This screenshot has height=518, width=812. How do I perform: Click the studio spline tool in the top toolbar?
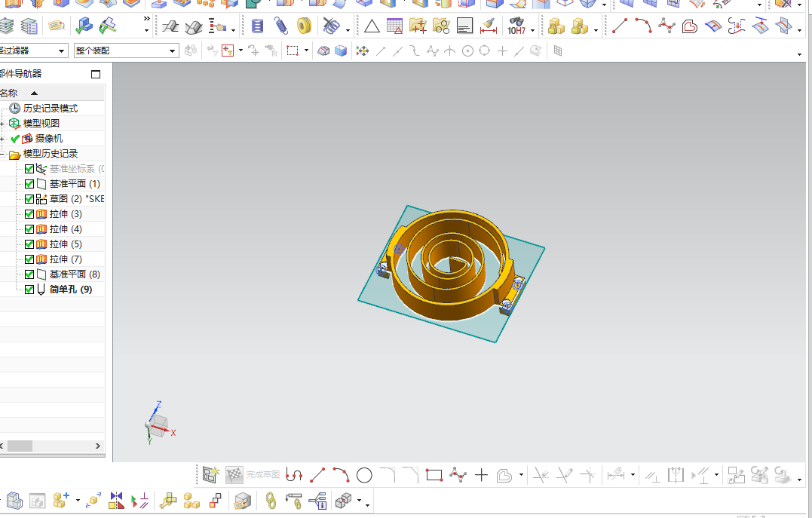666,26
